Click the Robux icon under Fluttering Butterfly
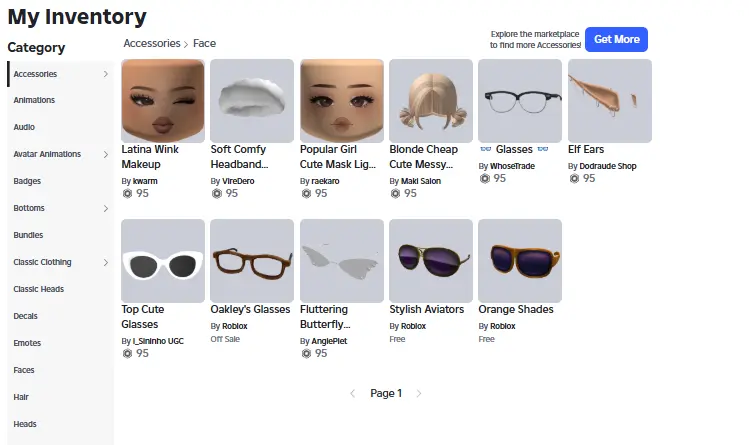 click(x=306, y=353)
